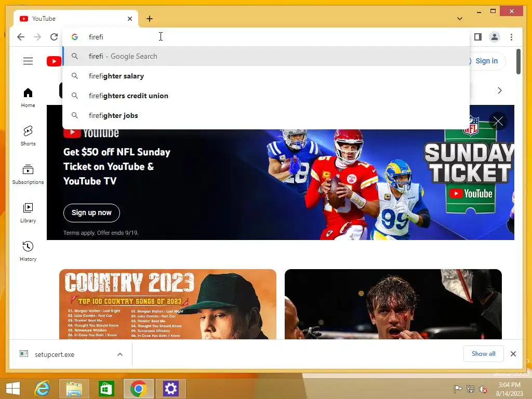Open the tab search dropdown chevron

point(460,19)
